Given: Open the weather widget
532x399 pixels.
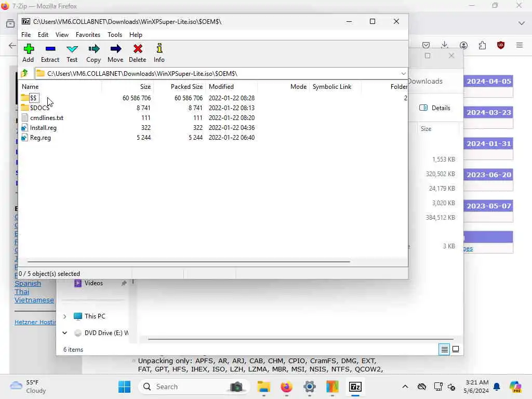Looking at the screenshot, I should click(x=29, y=387).
